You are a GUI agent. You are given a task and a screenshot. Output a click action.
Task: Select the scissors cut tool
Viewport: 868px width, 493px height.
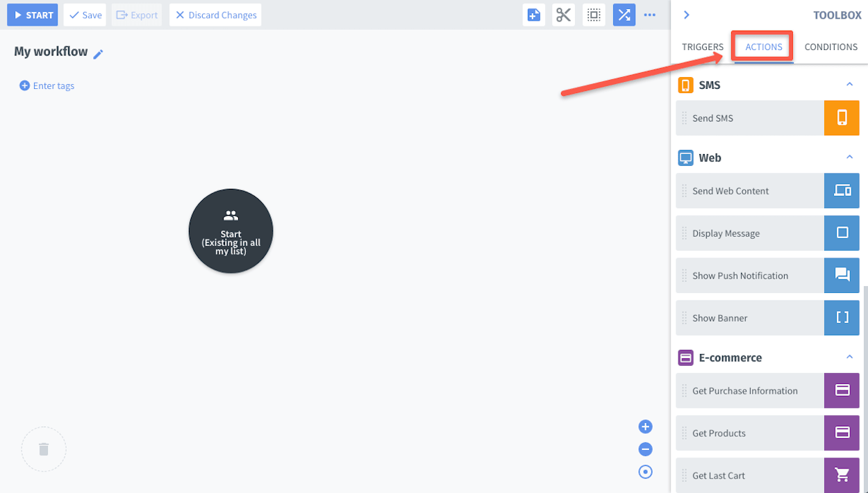(564, 15)
